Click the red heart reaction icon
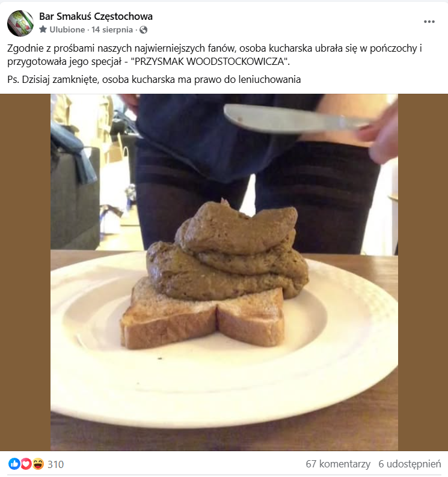 tap(26, 464)
